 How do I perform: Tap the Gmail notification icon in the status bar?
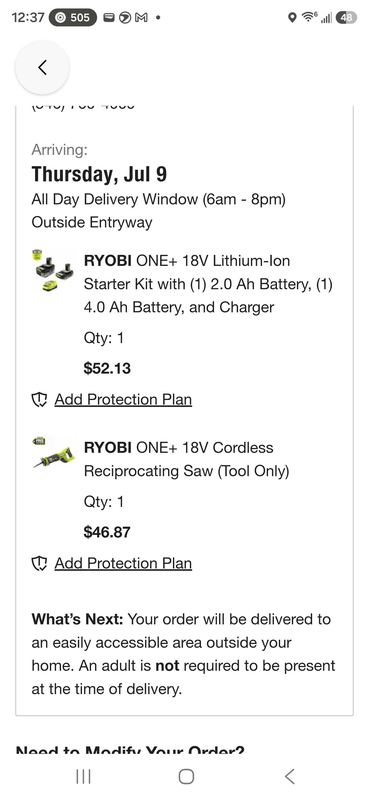click(140, 17)
